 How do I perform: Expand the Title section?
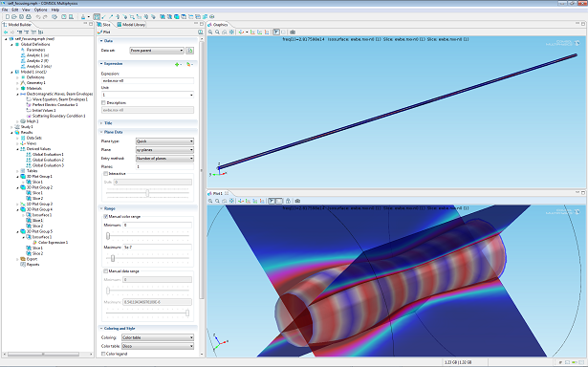pos(108,123)
